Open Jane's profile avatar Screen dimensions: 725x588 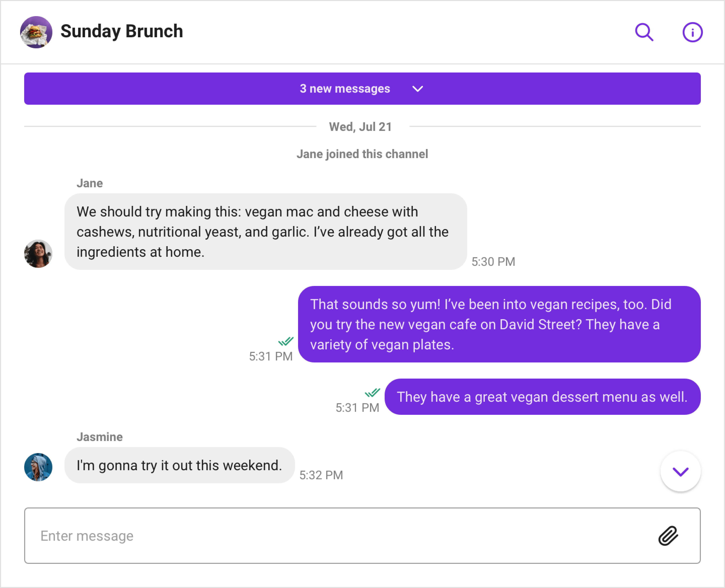pyautogui.click(x=38, y=254)
